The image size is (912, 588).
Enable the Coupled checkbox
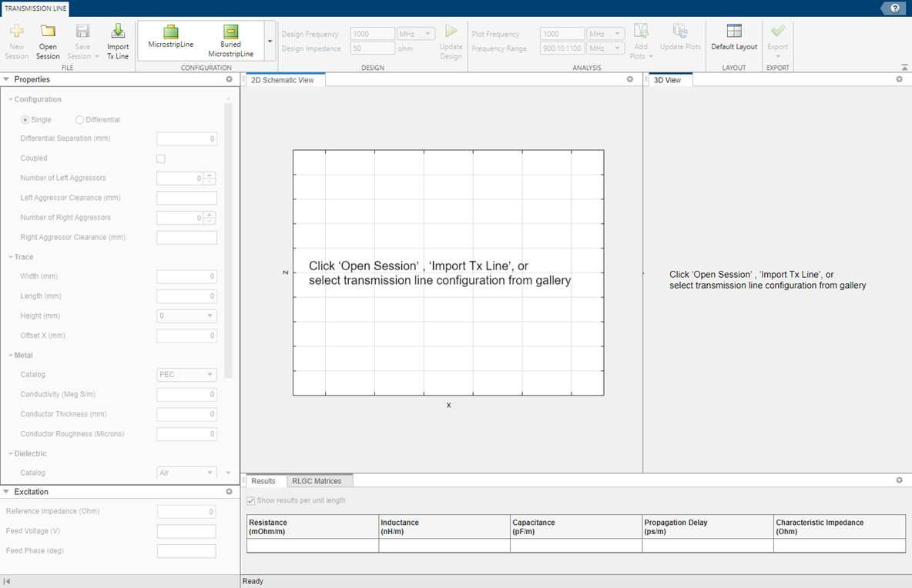click(x=160, y=158)
